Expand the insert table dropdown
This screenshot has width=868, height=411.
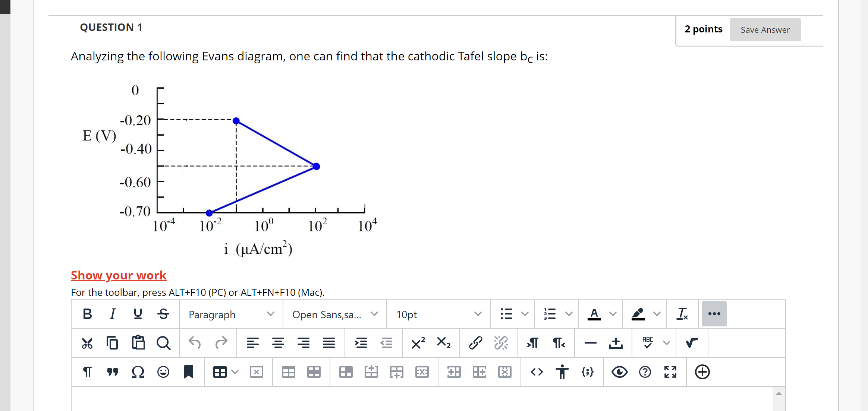pyautogui.click(x=235, y=372)
